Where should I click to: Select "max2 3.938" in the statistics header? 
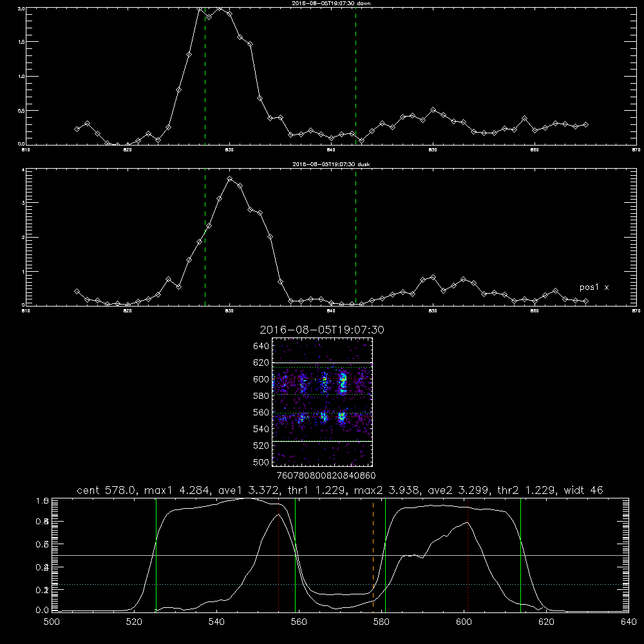tap(386, 490)
